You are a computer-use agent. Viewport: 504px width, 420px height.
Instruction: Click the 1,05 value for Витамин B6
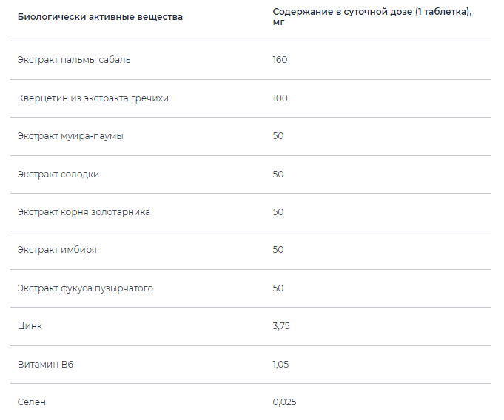[280, 365]
